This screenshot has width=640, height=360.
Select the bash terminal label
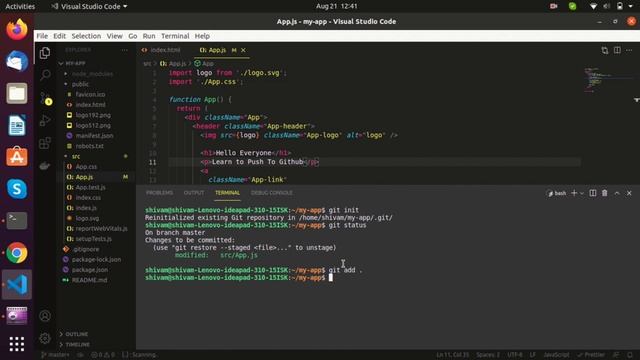557,193
